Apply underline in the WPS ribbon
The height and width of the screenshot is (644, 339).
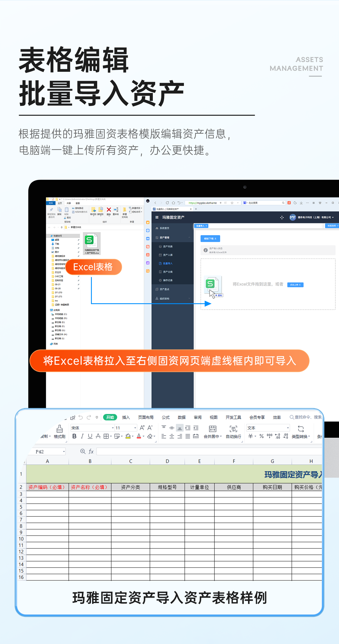tap(90, 436)
